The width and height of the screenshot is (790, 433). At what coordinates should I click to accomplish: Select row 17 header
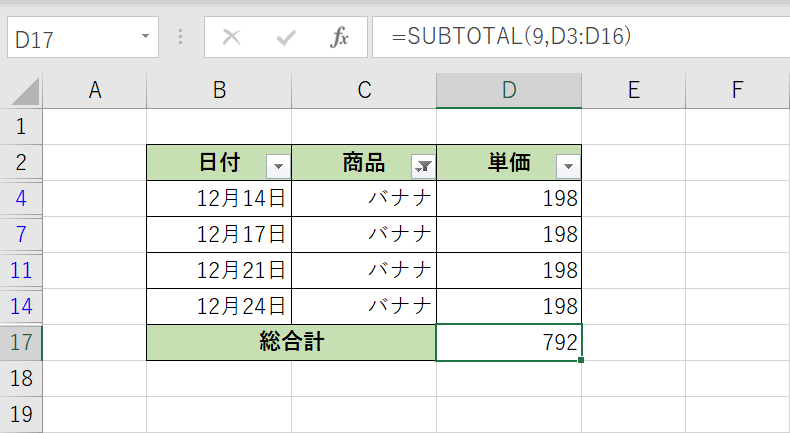click(x=21, y=343)
